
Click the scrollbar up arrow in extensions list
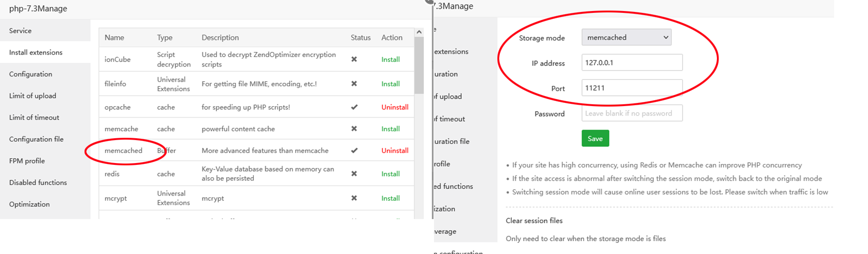419,32
